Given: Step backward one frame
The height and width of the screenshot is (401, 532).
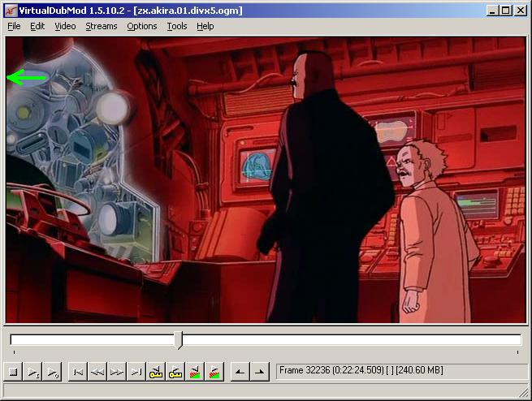Looking at the screenshot, I should pos(97,372).
